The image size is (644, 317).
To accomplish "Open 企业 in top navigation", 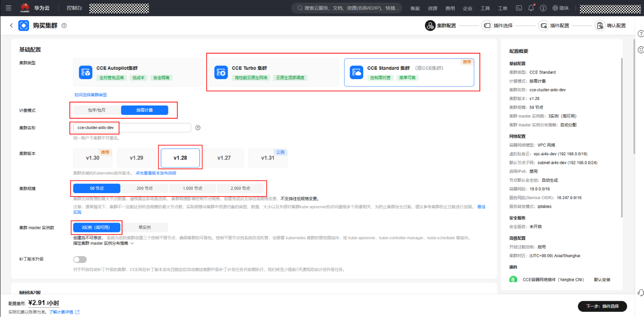I will point(467,8).
